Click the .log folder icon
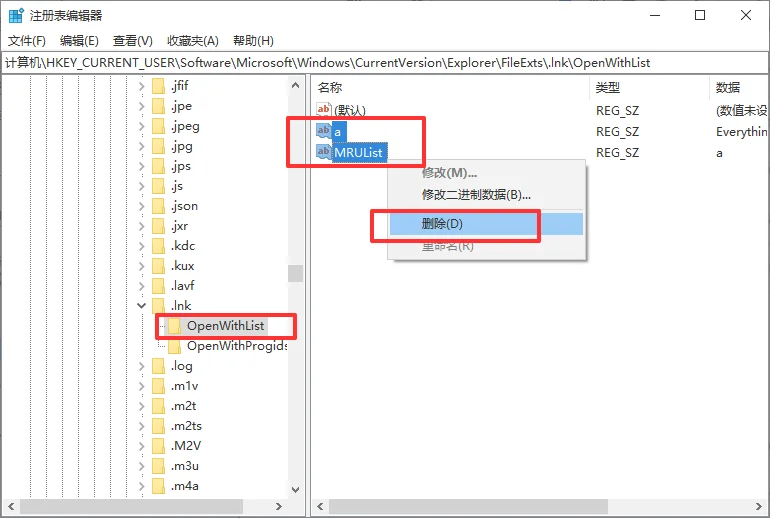 [x=158, y=366]
